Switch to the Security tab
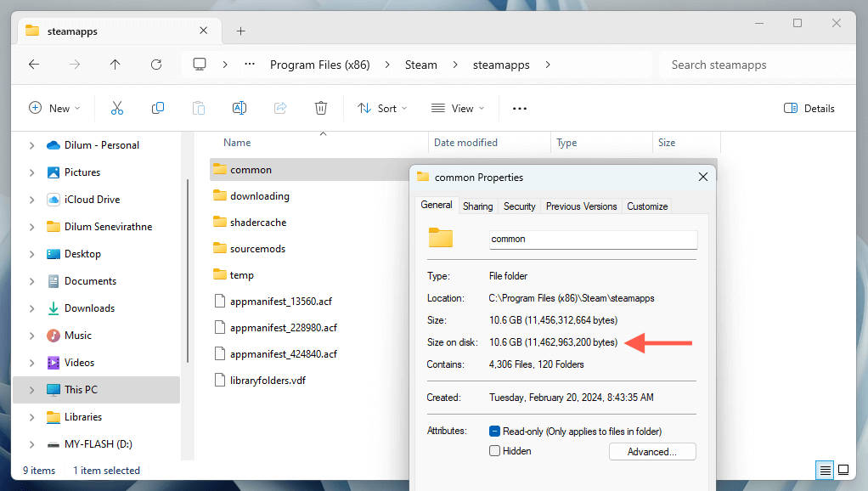 tap(519, 206)
